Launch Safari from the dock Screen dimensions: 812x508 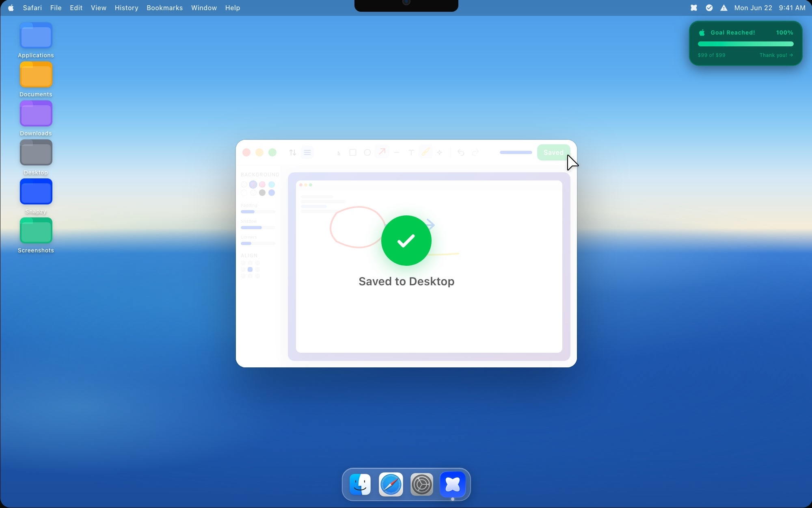click(x=391, y=484)
